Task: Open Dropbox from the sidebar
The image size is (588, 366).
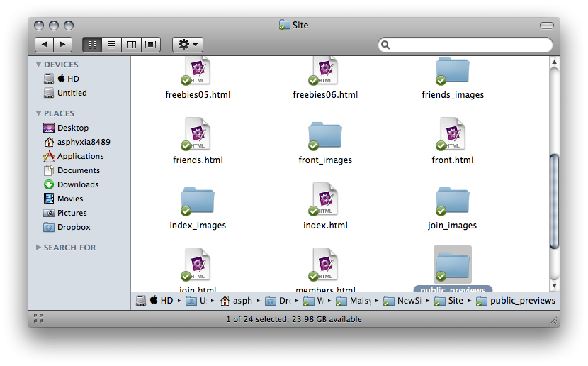Action: [67, 227]
